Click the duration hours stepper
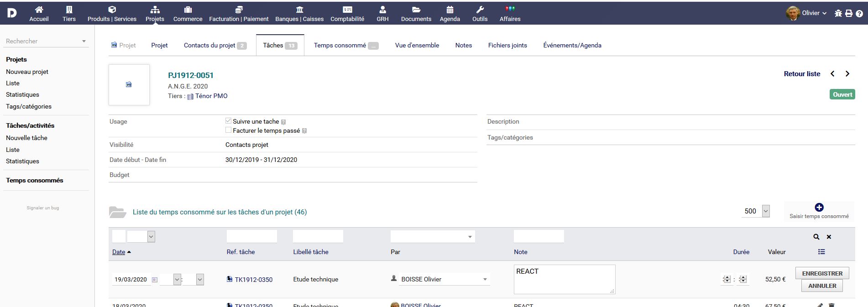Image resolution: width=868 pixels, height=307 pixels. (x=727, y=279)
